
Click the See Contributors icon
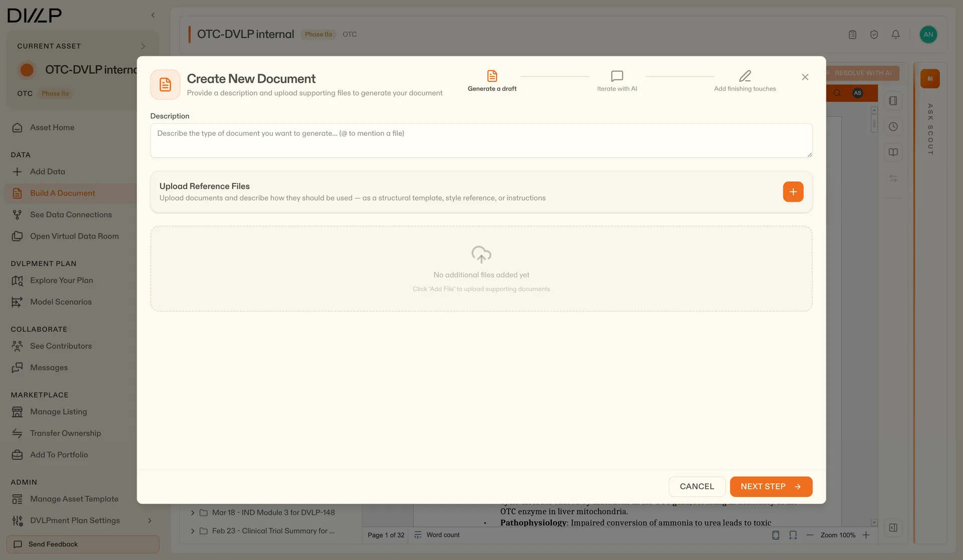click(x=17, y=346)
